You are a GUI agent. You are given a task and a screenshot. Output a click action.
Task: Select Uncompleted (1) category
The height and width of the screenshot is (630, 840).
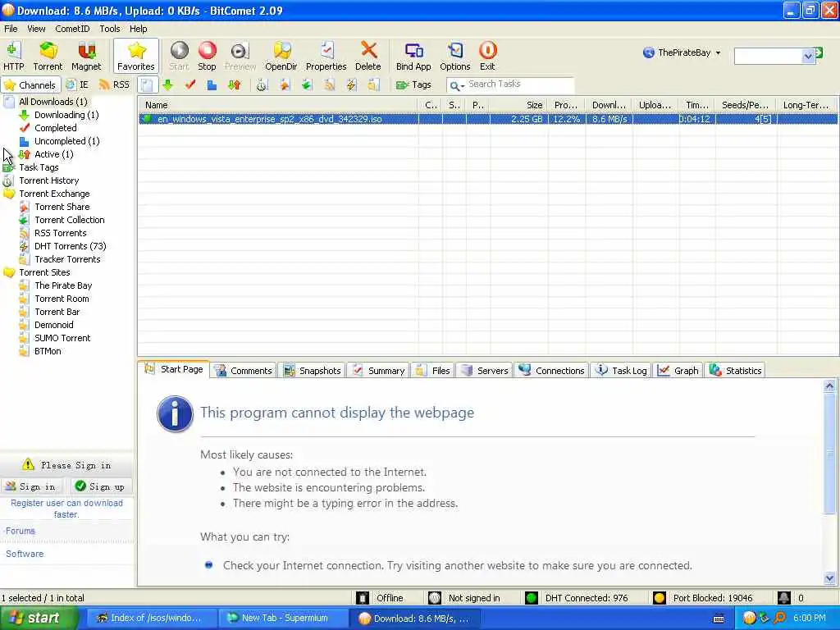tap(66, 141)
